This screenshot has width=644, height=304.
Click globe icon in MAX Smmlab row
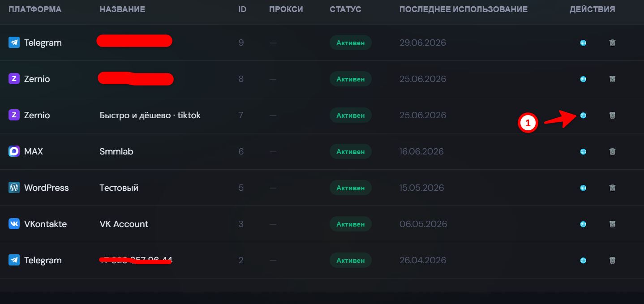583,151
